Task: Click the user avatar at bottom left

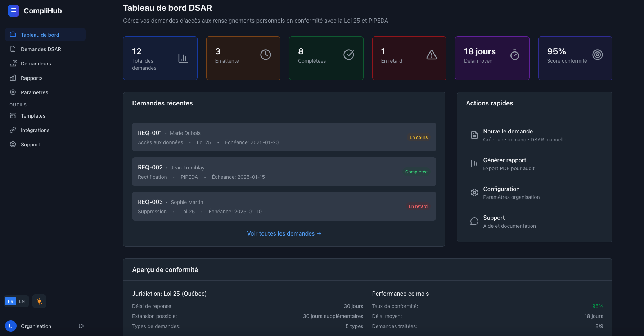Action: click(x=10, y=326)
